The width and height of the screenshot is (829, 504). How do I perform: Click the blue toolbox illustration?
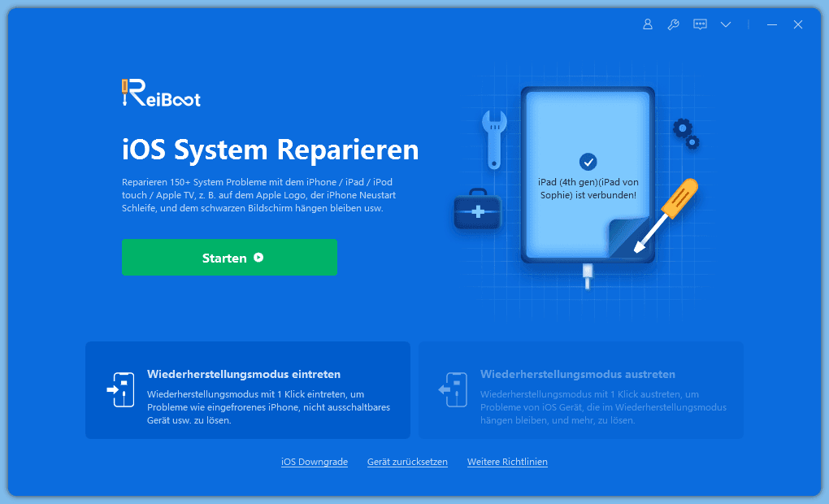click(475, 211)
